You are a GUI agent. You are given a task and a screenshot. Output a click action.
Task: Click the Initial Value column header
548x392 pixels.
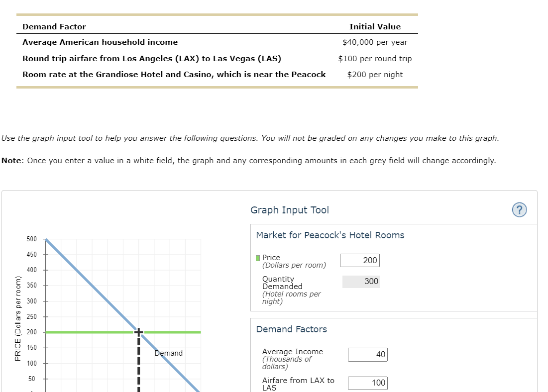coord(376,26)
